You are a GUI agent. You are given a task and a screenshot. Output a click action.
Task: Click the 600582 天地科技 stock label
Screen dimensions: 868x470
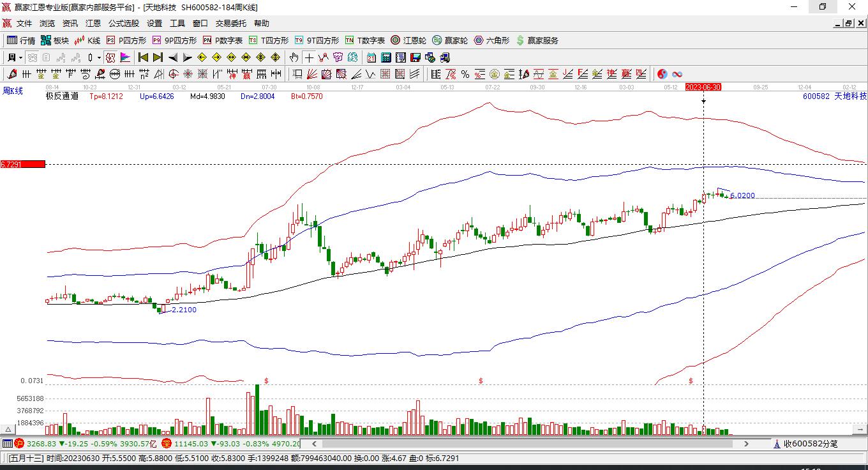pos(835,96)
